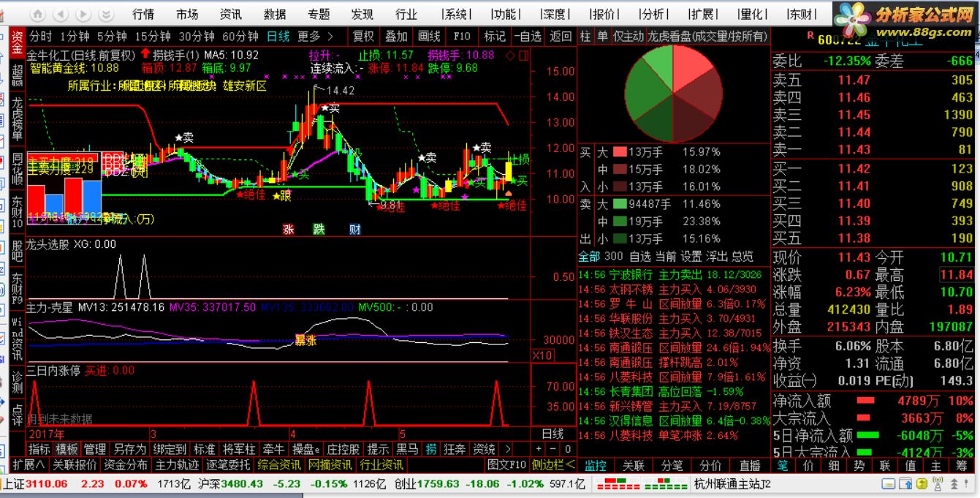The height and width of the screenshot is (498, 980).
Task: Collapse the 扩展 panel
Action: pos(29,464)
